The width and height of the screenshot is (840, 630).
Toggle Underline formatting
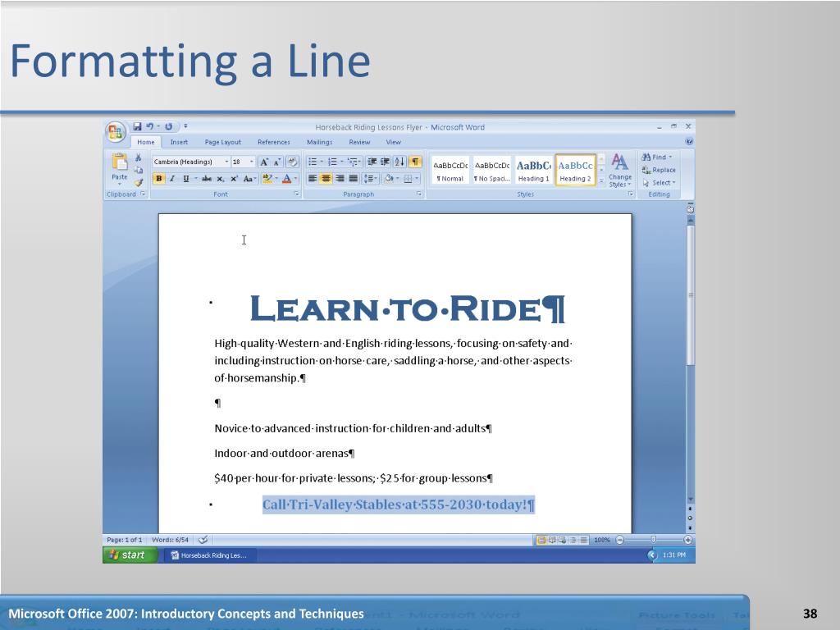(x=186, y=178)
